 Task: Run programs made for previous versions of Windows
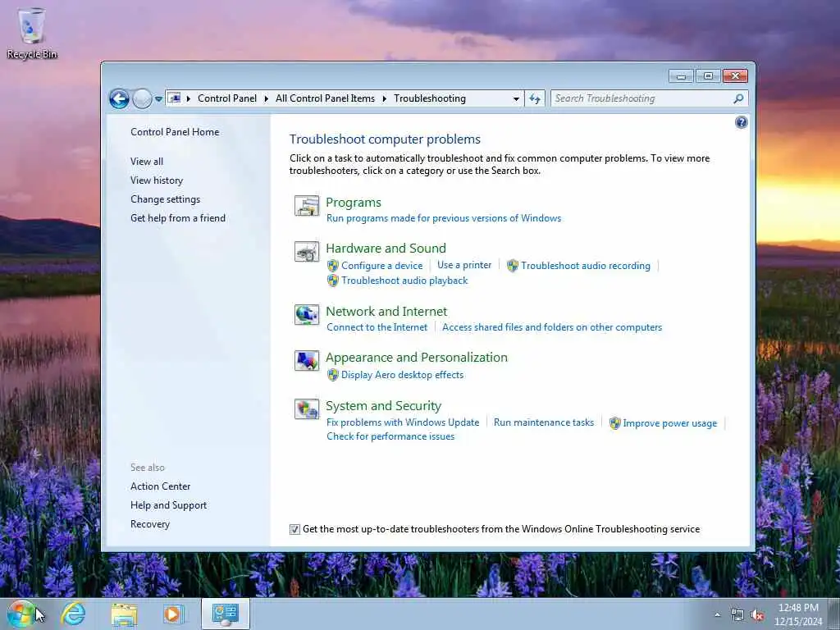(x=444, y=218)
